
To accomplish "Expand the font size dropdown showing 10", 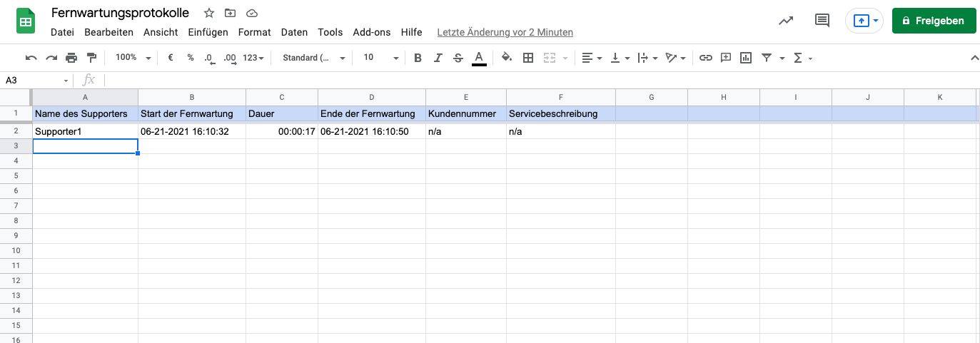I will pyautogui.click(x=380, y=58).
